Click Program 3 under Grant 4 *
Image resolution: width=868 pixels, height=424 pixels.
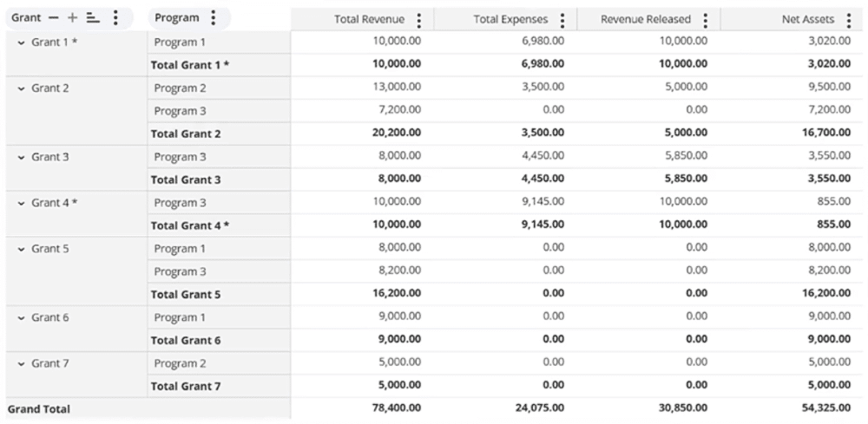(180, 203)
